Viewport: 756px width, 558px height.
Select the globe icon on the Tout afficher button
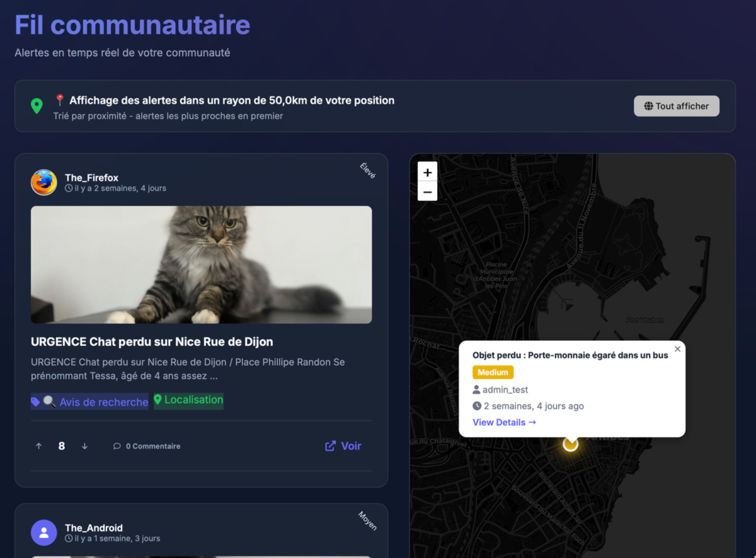647,106
